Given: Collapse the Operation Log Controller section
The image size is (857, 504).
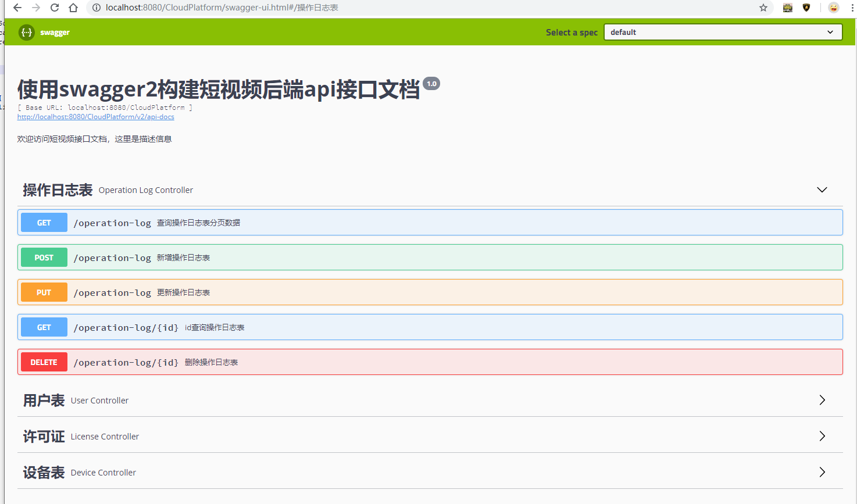Looking at the screenshot, I should tap(822, 190).
